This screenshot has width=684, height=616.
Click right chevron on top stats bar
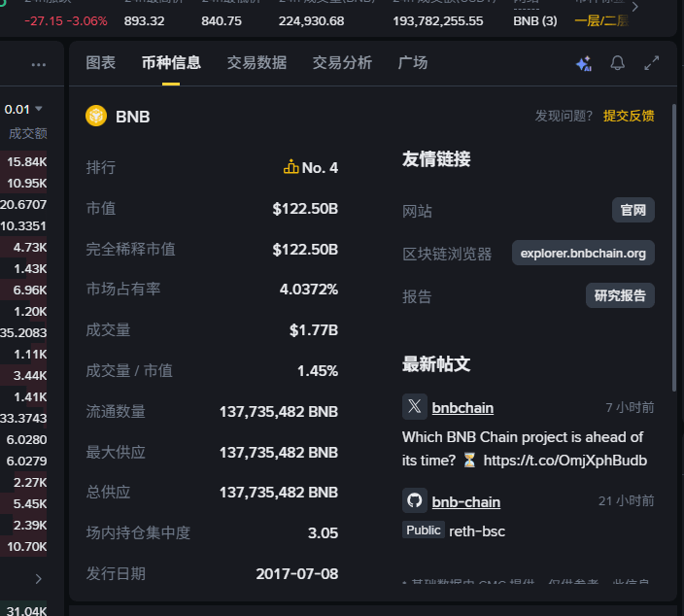[635, 7]
